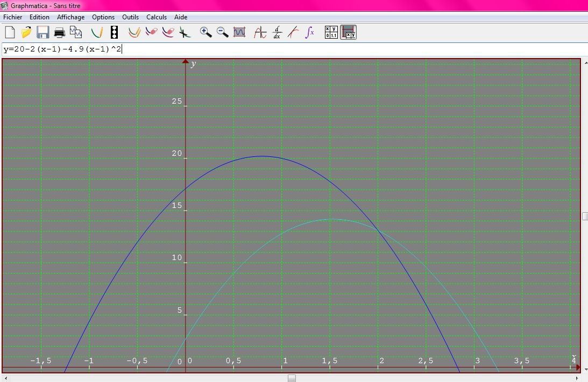This screenshot has height=382, width=588.
Task: Click the Find critical points icon
Action: pyautogui.click(x=260, y=32)
